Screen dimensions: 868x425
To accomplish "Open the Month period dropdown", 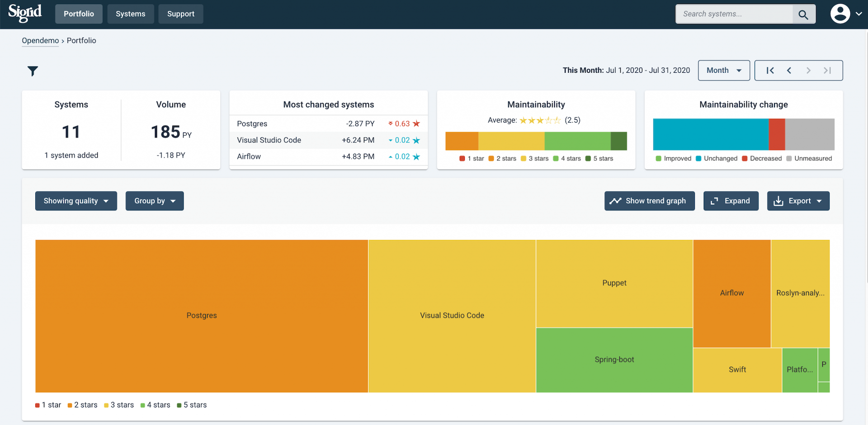I will (x=724, y=71).
